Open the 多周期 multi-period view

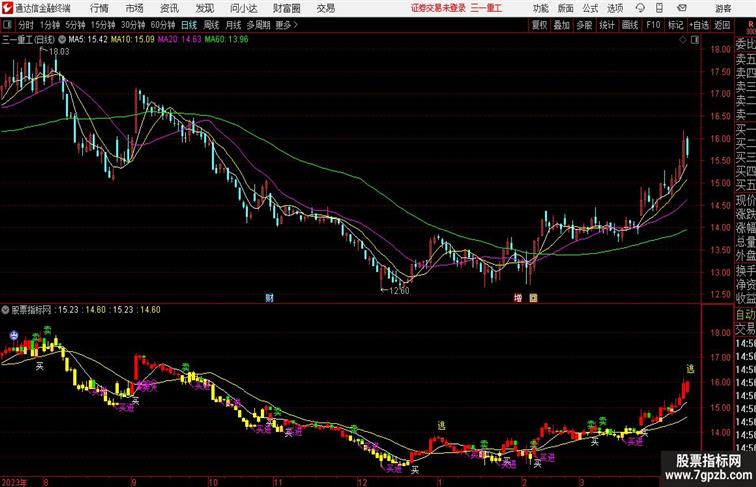(258, 25)
